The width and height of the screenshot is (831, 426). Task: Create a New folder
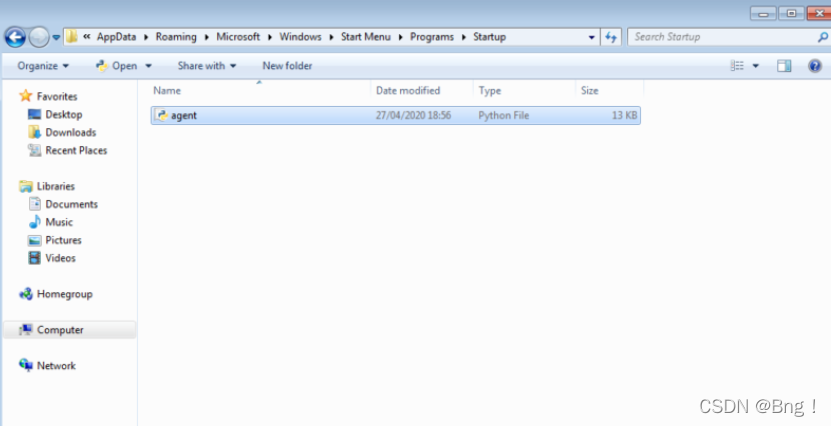pyautogui.click(x=287, y=66)
